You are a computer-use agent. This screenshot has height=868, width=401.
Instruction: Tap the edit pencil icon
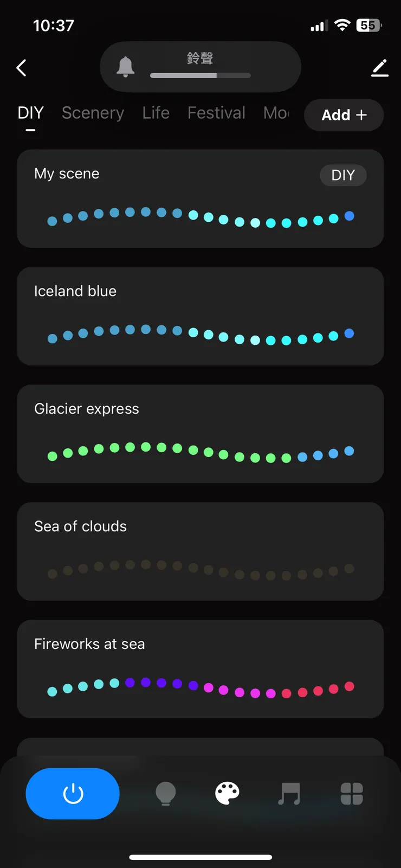[x=380, y=68]
